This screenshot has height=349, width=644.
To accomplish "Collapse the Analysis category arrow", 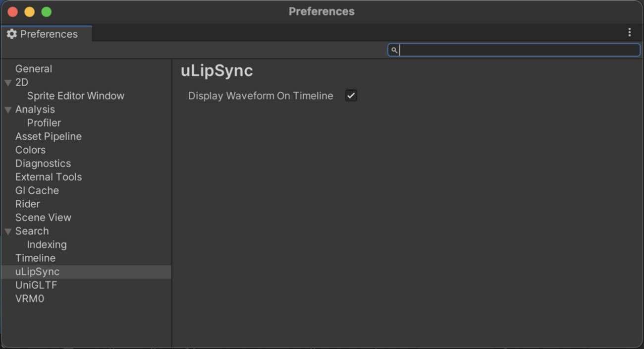I will click(8, 110).
